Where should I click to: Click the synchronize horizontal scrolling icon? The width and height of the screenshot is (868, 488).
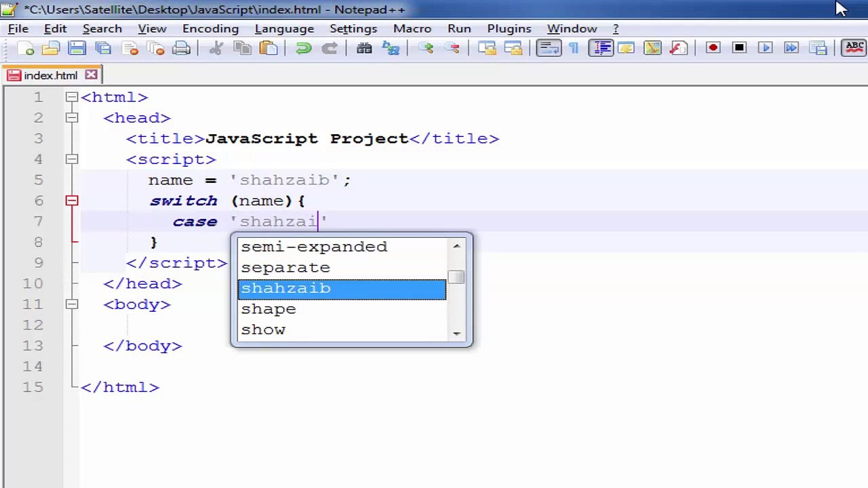tap(513, 48)
